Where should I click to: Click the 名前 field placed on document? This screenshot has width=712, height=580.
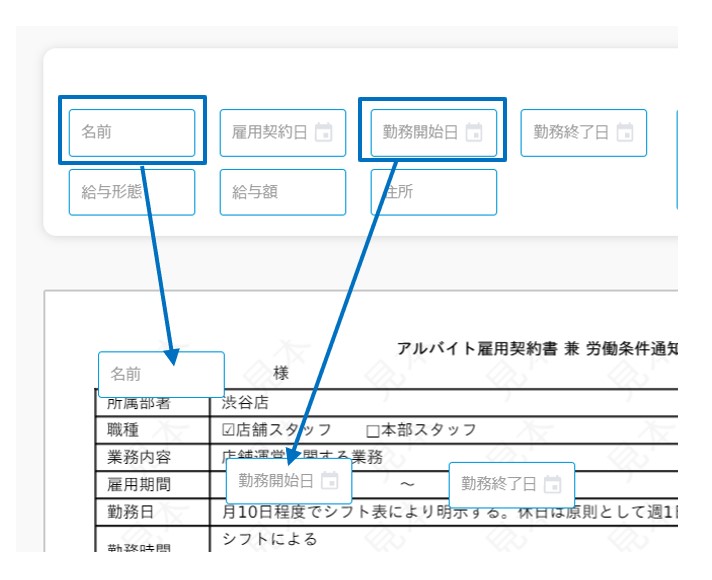pos(161,374)
